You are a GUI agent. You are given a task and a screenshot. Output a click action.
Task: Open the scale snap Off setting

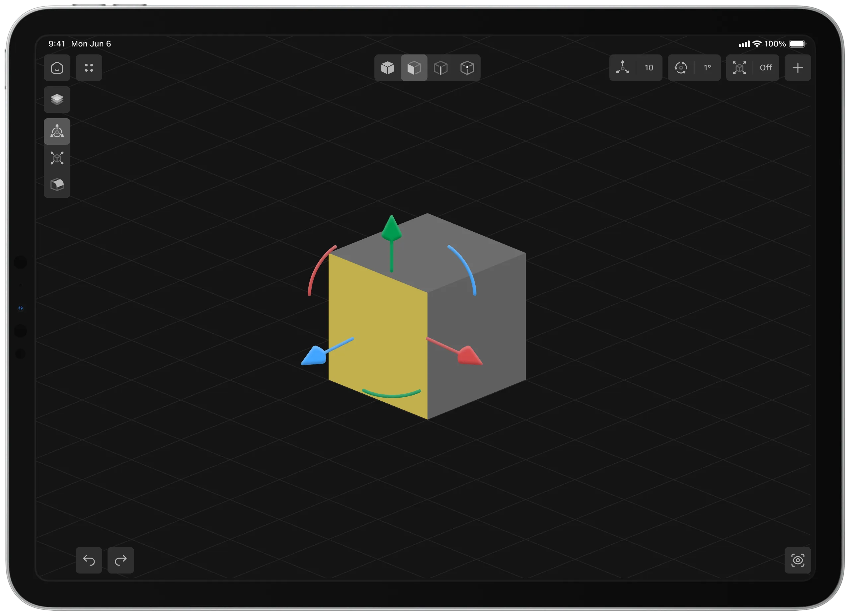[x=766, y=67]
